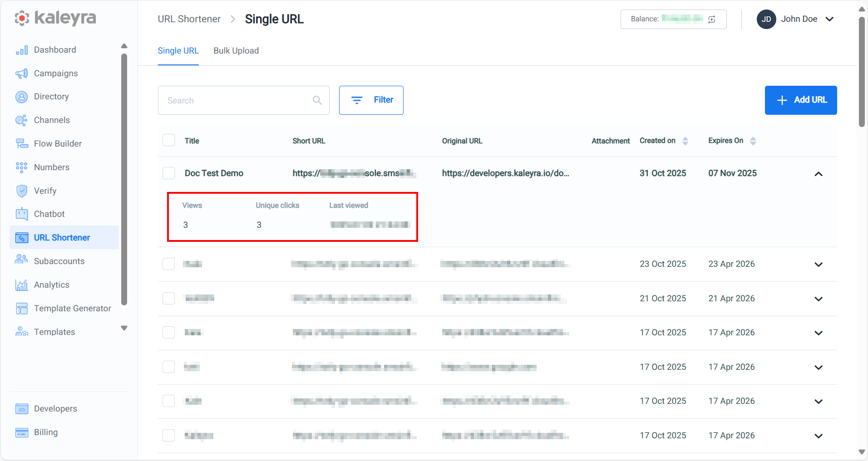Click the URL Shortener link icon
This screenshot has width=868, height=461.
[22, 238]
